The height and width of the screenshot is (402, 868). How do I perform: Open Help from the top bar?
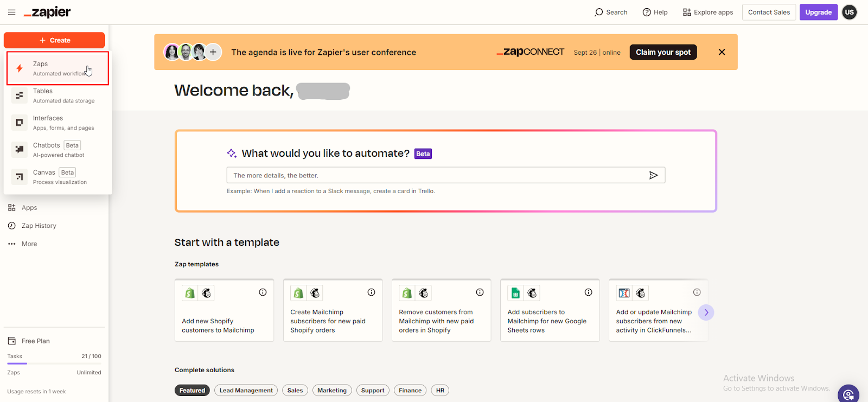[x=655, y=12]
